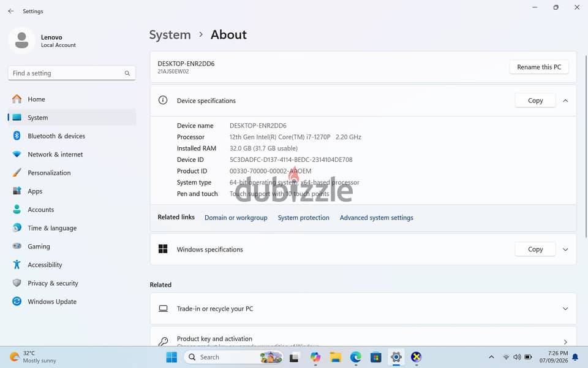Select System in the sidebar

pos(72,118)
